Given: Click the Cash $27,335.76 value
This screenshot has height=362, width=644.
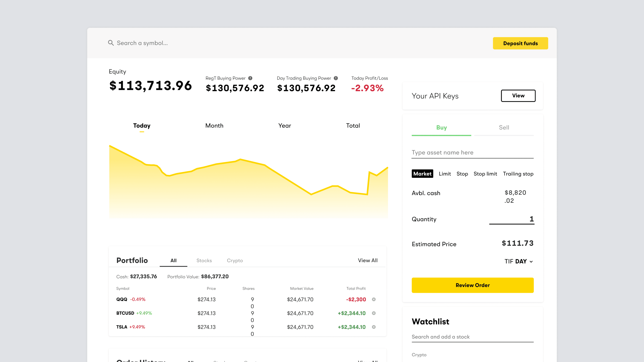Looking at the screenshot, I should [x=143, y=276].
